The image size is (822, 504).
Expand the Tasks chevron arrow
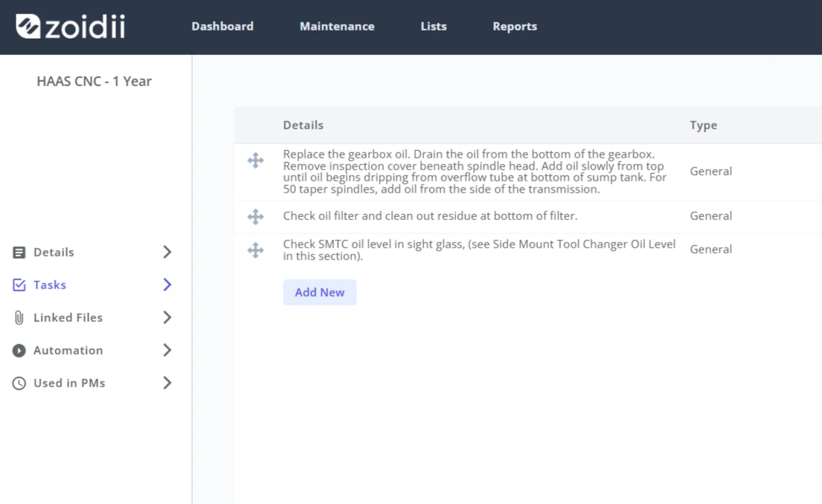pyautogui.click(x=167, y=285)
